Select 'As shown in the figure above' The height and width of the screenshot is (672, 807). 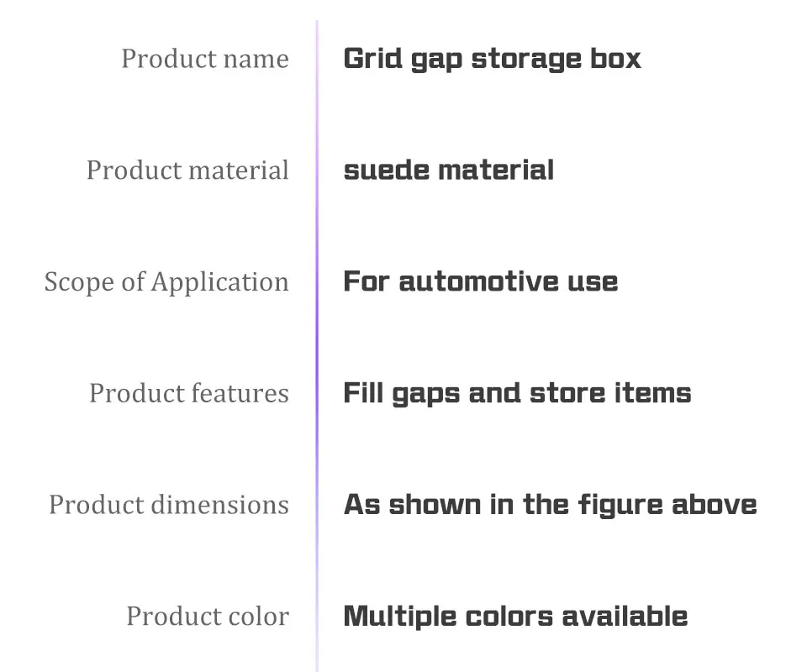(550, 505)
